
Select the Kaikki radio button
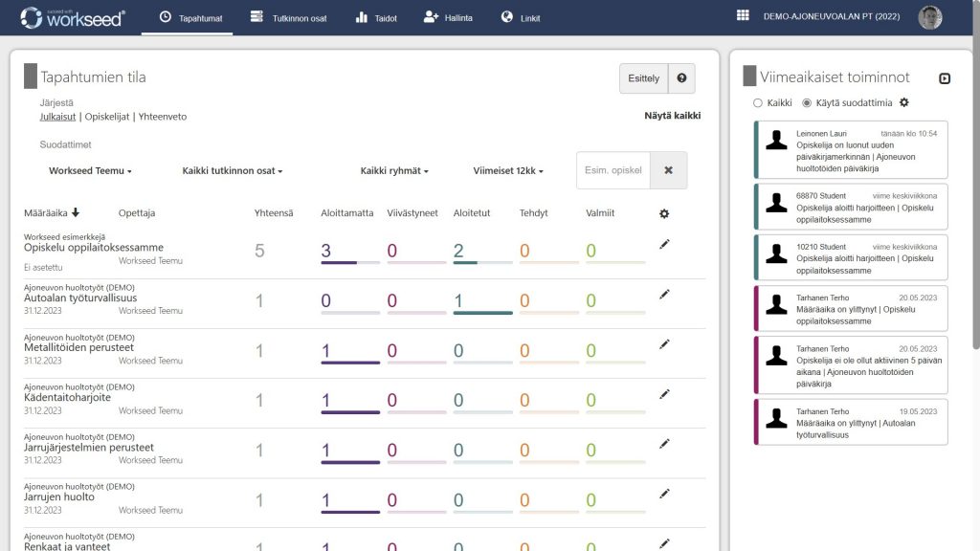pos(758,102)
